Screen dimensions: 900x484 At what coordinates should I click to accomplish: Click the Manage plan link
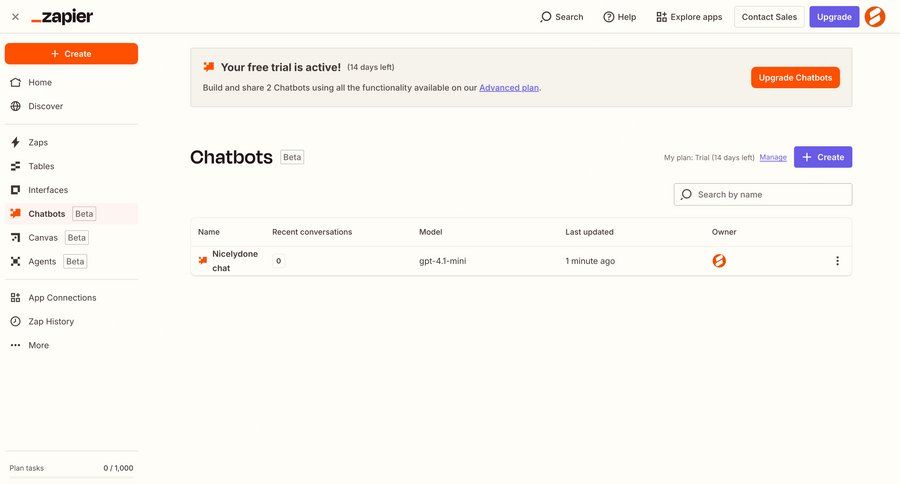click(x=773, y=157)
